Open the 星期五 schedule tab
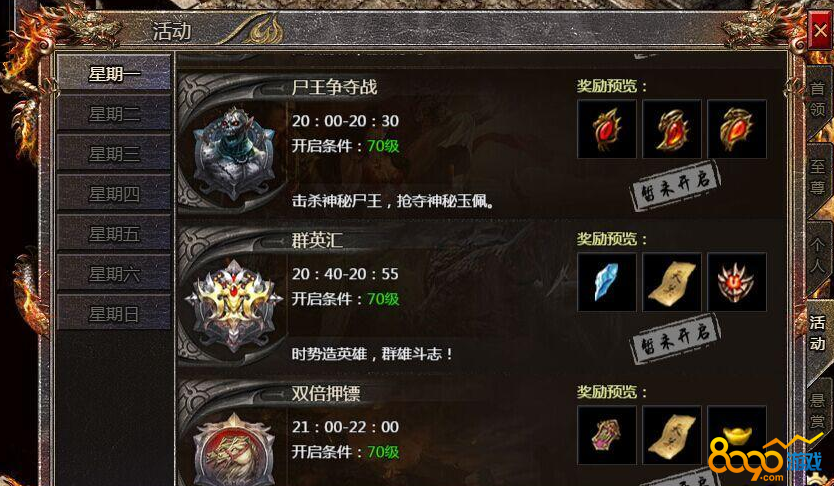The image size is (834, 486). (x=114, y=233)
